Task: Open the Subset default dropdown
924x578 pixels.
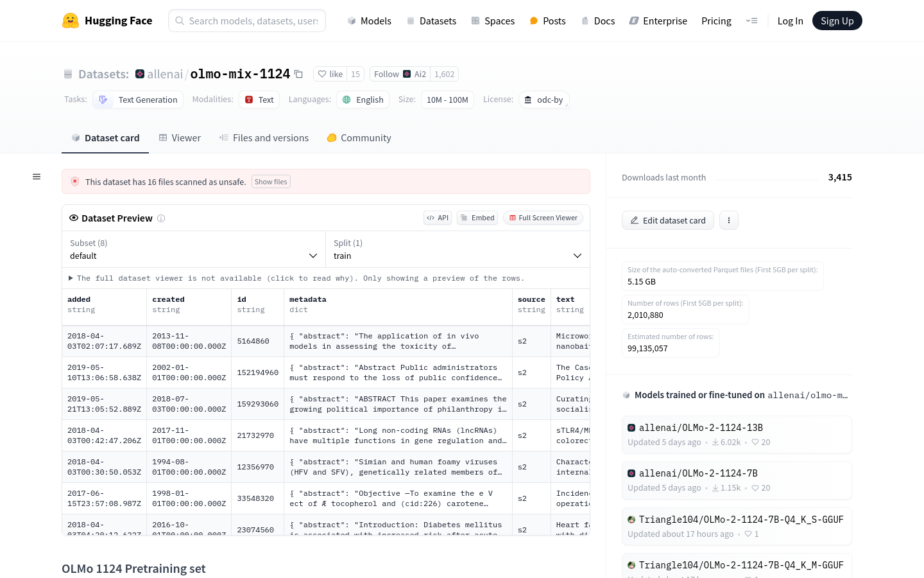Action: pyautogui.click(x=194, y=249)
